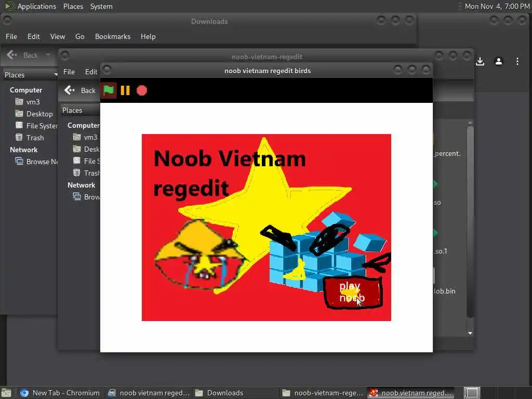Open Trash in Downloads sidebar
532x399 pixels.
[30, 137]
